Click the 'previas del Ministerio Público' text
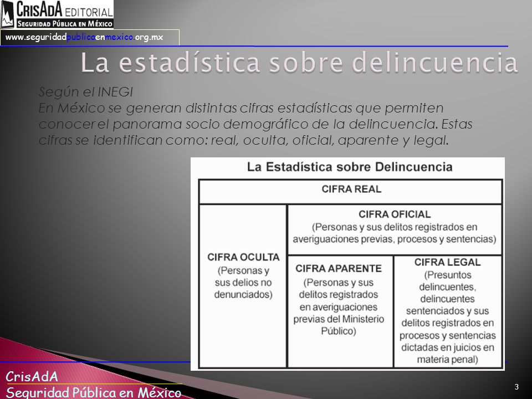The width and height of the screenshot is (532, 399). tap(338, 325)
